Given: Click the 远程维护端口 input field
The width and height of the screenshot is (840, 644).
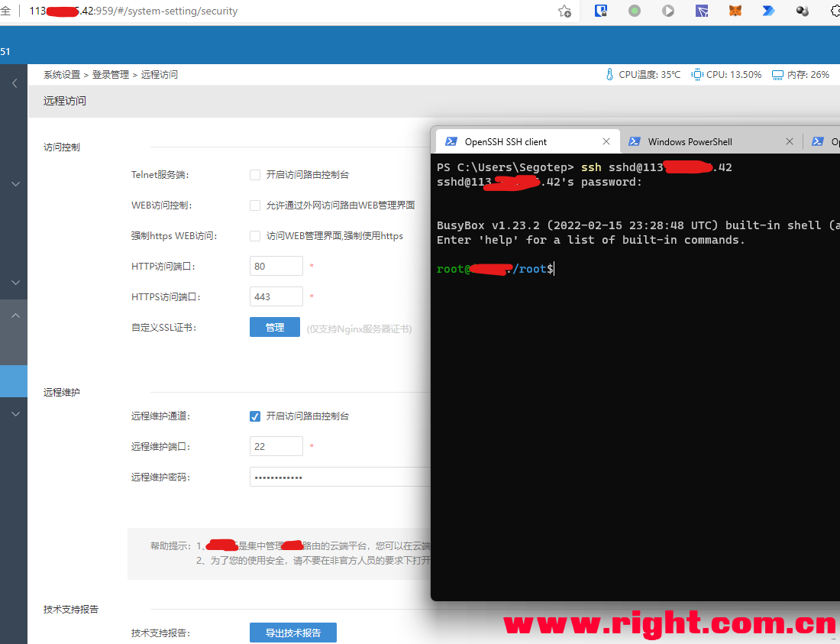Looking at the screenshot, I should (276, 446).
